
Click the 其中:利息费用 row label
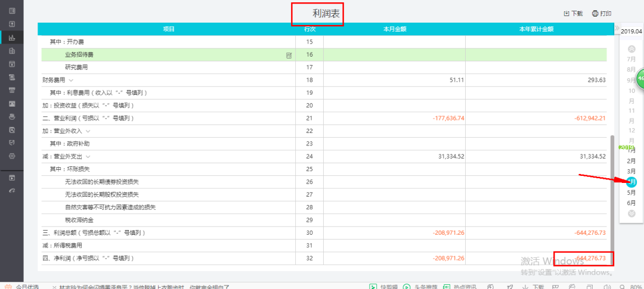[x=98, y=93]
